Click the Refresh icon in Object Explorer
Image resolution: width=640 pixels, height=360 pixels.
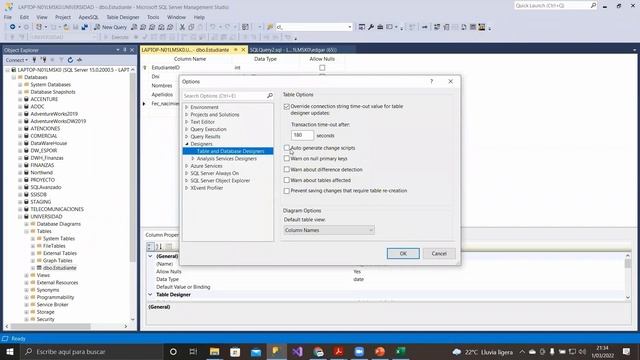coord(70,60)
